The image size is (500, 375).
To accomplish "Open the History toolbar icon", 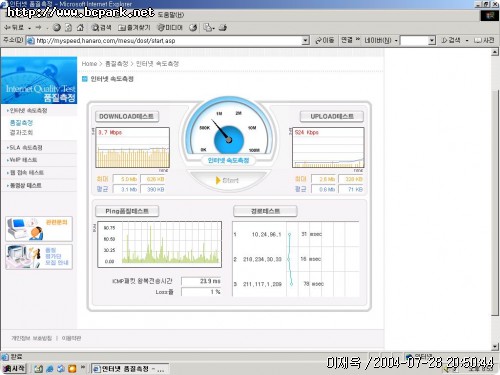I will click(193, 28).
